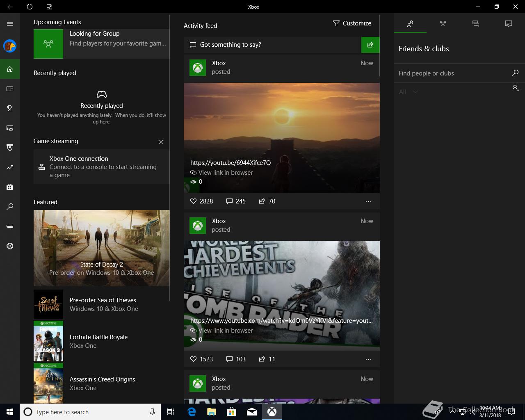Open Microsoft Store bag icon in sidebar

(10, 187)
